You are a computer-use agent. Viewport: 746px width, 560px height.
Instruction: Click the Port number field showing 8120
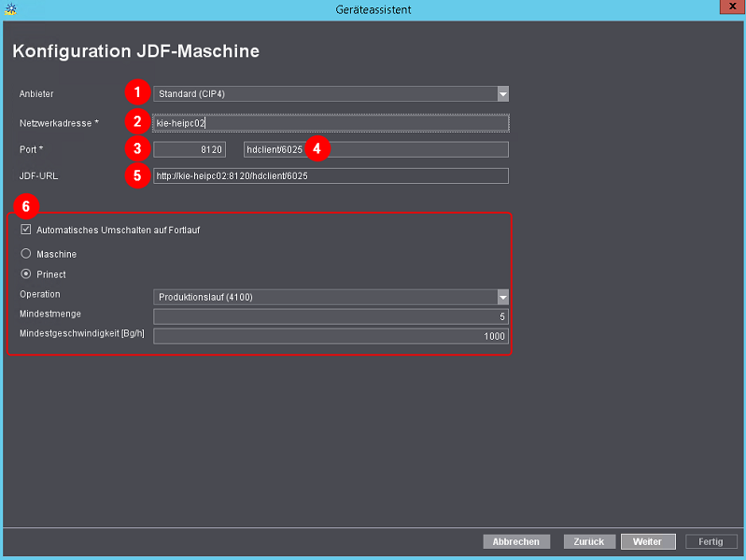(x=190, y=149)
